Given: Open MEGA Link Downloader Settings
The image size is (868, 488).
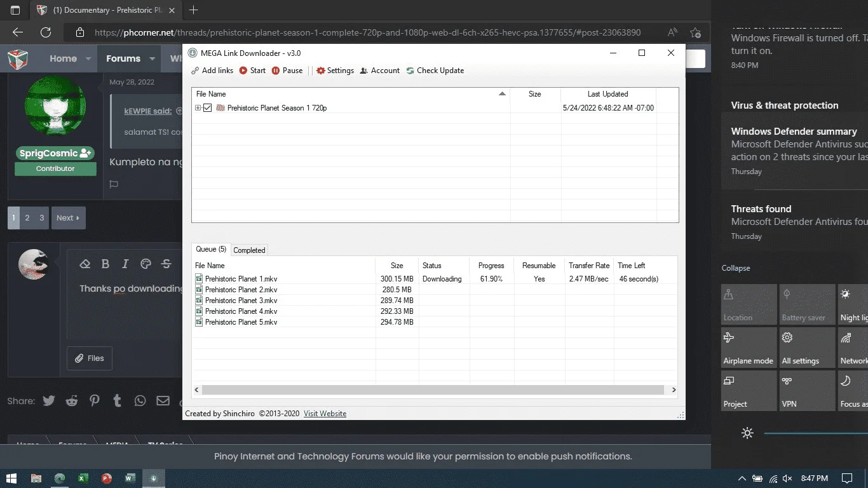Looking at the screenshot, I should [335, 71].
